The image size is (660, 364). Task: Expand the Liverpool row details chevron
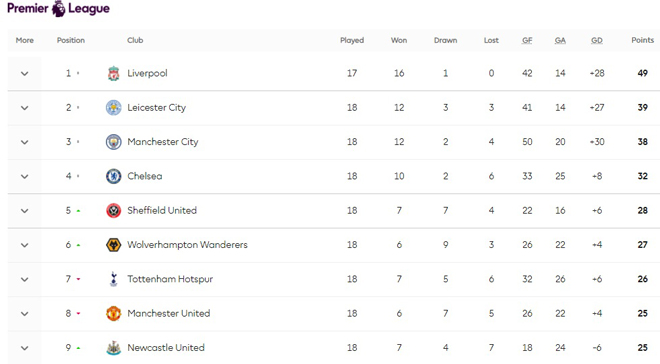tap(24, 74)
